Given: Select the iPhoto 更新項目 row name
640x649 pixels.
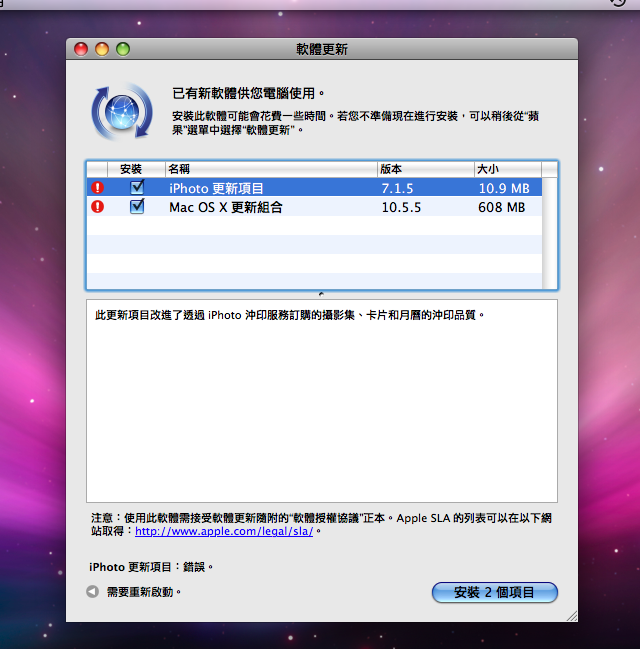Looking at the screenshot, I should click(216, 188).
